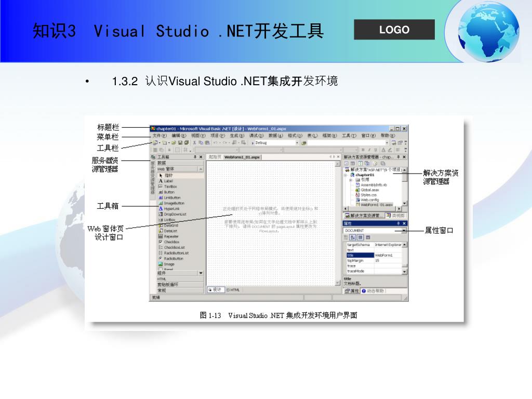Switch to the 起始页 tab
This screenshot has height=399, width=532.
coord(215,157)
